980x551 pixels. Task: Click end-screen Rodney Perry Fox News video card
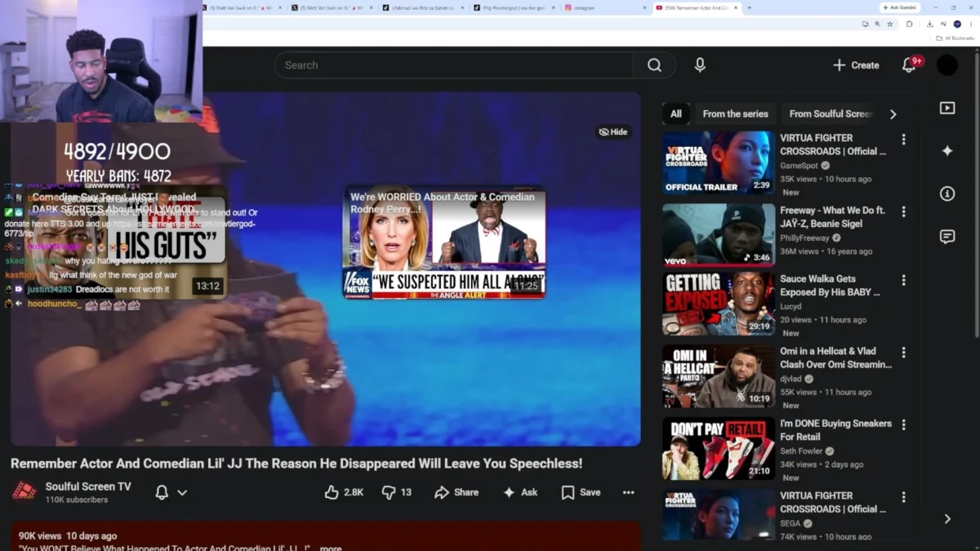[x=444, y=242]
